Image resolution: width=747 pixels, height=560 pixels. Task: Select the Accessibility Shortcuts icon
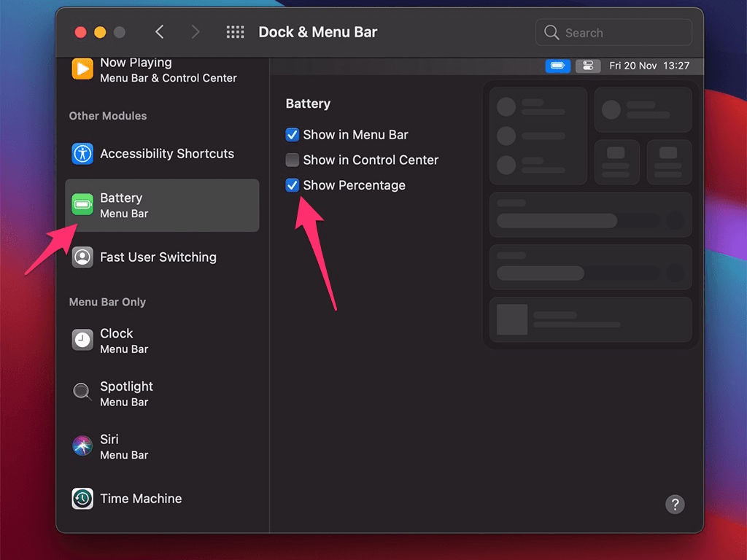pos(82,154)
